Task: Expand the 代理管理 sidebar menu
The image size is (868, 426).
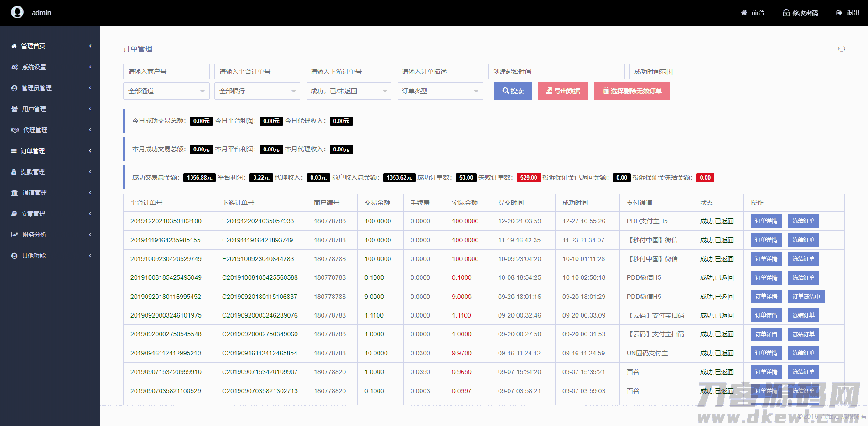Action: (x=50, y=130)
